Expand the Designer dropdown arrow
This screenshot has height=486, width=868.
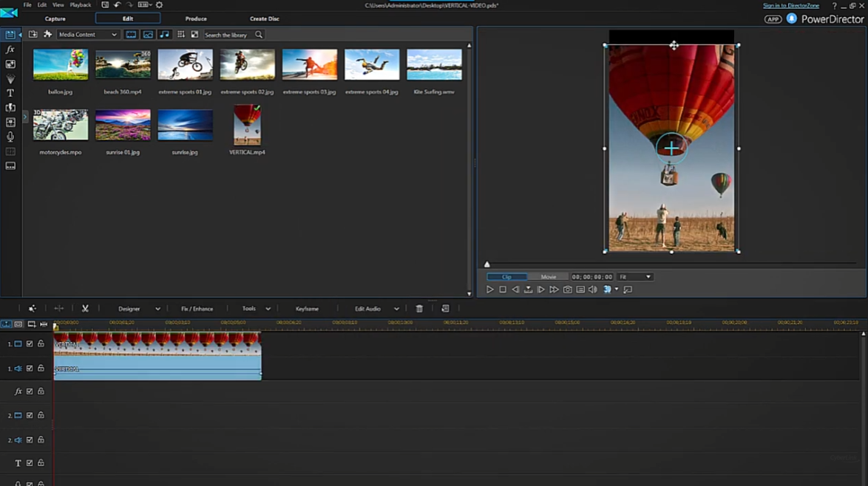pos(157,309)
